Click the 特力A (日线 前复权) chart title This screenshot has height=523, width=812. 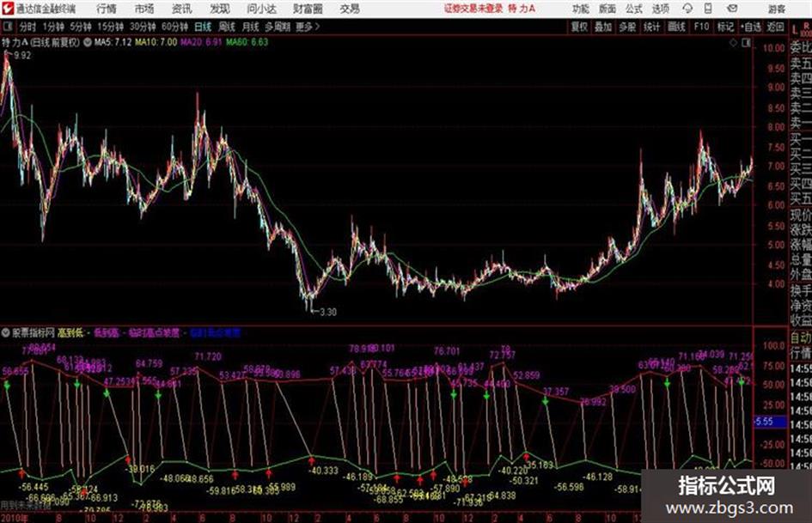point(41,42)
